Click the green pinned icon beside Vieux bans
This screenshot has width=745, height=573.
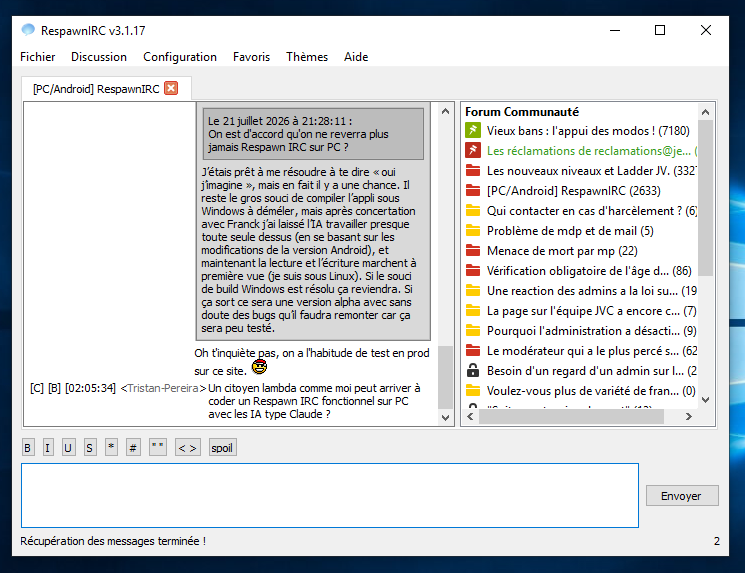473,130
